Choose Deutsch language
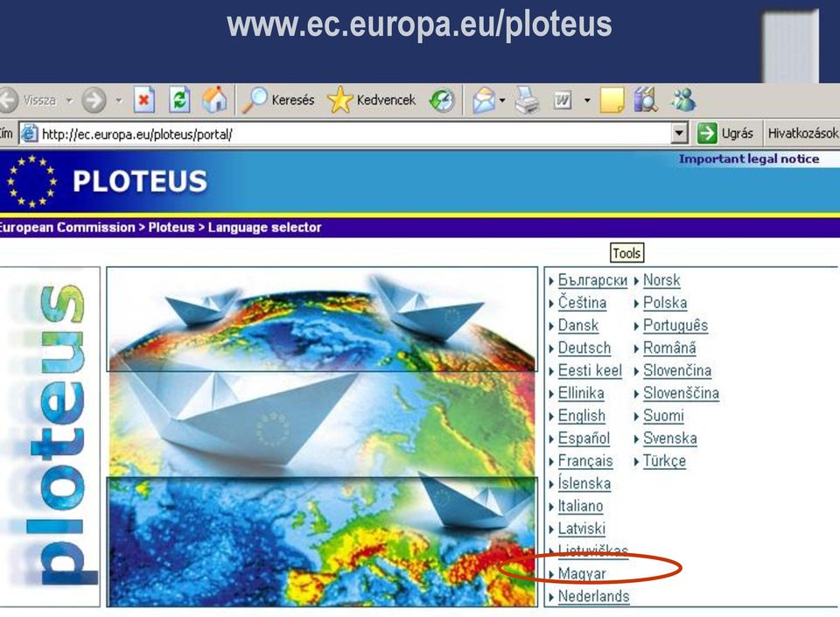840x617 pixels. [584, 348]
